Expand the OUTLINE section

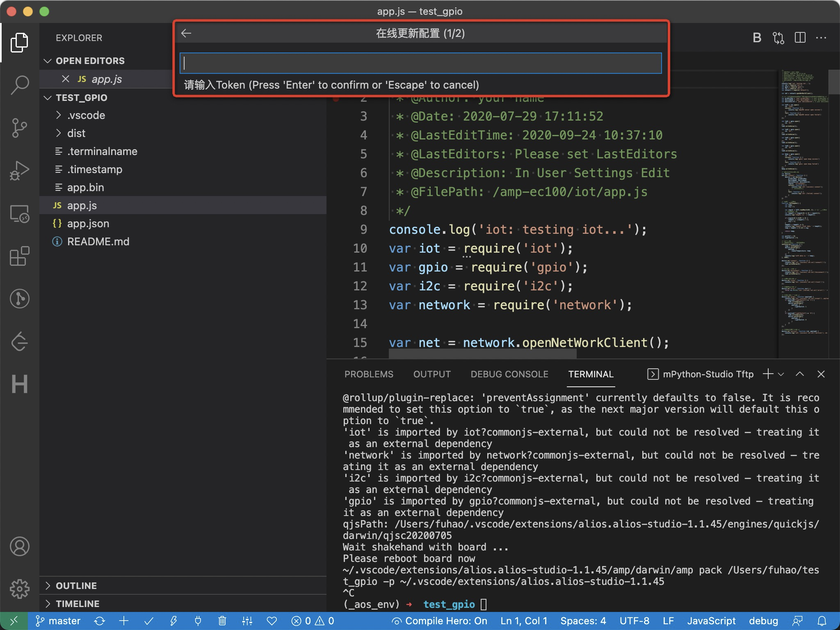coord(48,586)
